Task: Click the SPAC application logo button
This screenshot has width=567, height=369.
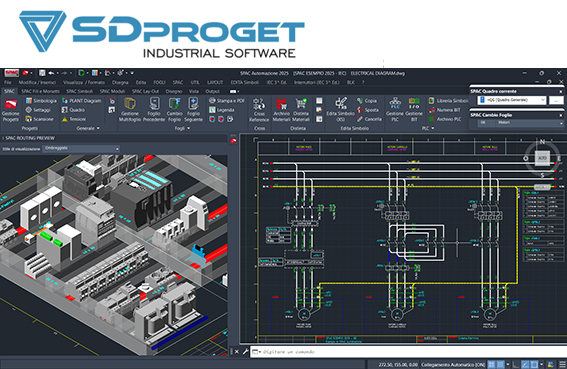Action: [12, 73]
